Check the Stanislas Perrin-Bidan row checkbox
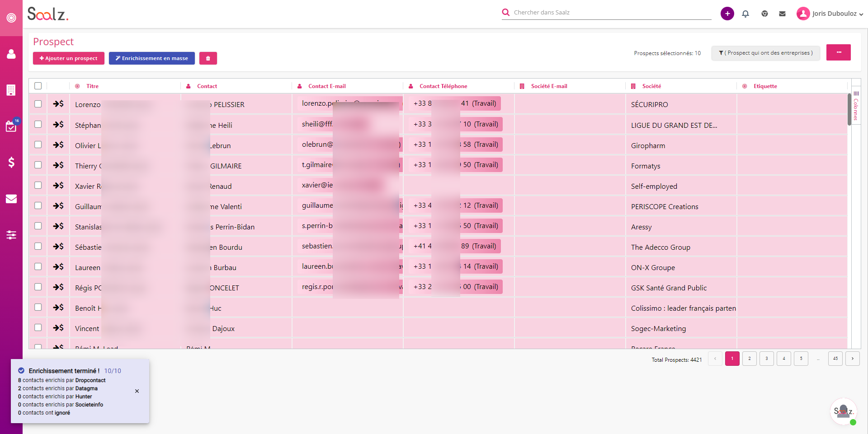 tap(38, 226)
